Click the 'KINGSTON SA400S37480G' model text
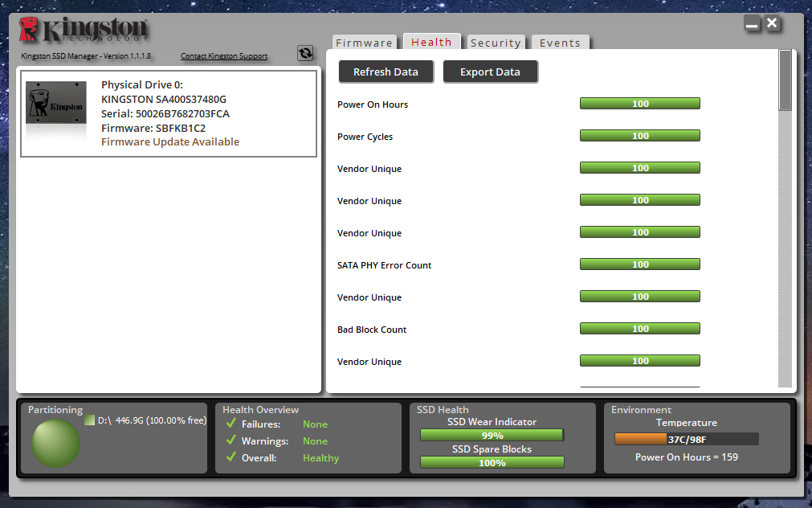The width and height of the screenshot is (812, 508). 164,99
